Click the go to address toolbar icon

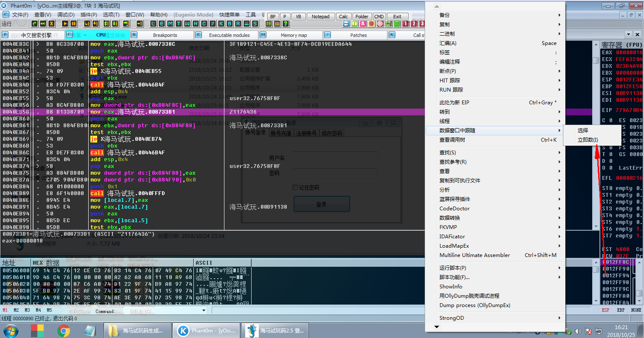tap(140, 24)
